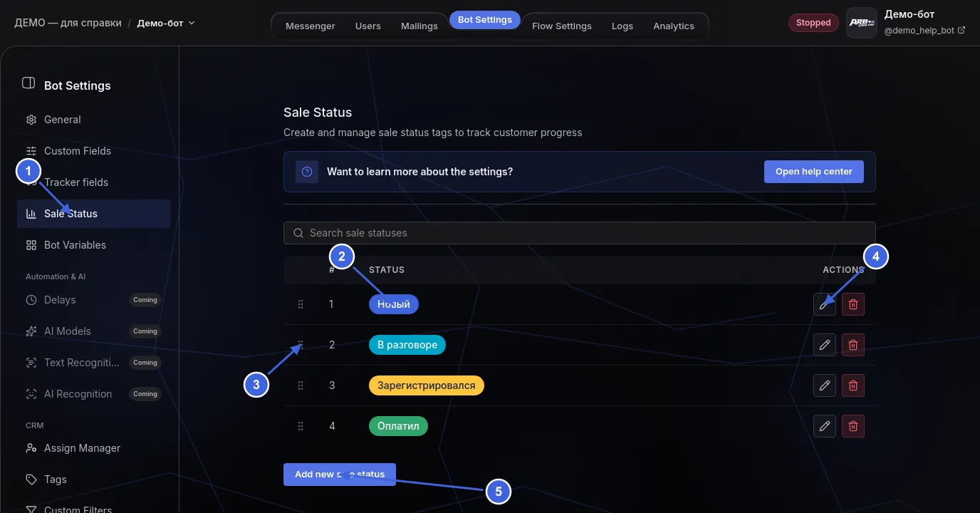This screenshot has width=980, height=513.
Task: Delete the Оплатил status
Action: pyautogui.click(x=853, y=426)
